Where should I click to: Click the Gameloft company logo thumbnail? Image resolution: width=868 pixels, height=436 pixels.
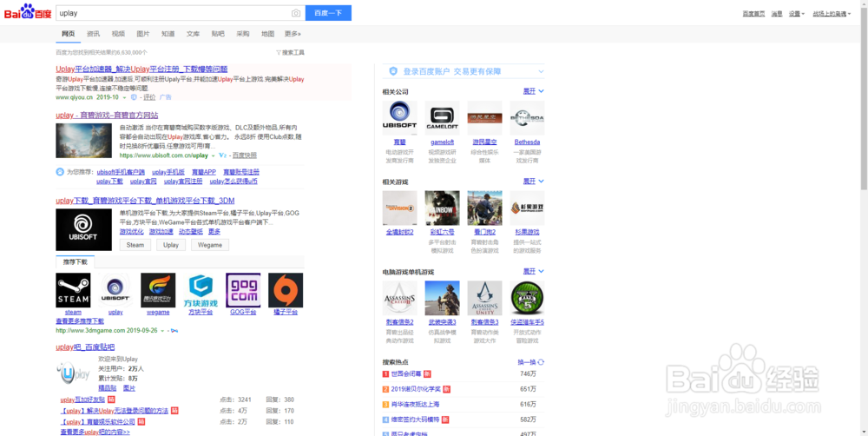pyautogui.click(x=443, y=118)
